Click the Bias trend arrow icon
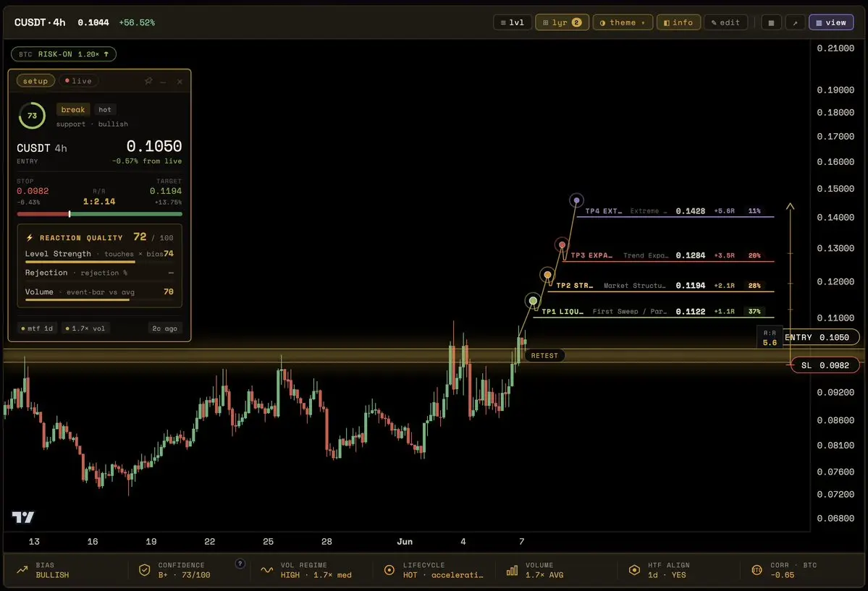 click(22, 570)
